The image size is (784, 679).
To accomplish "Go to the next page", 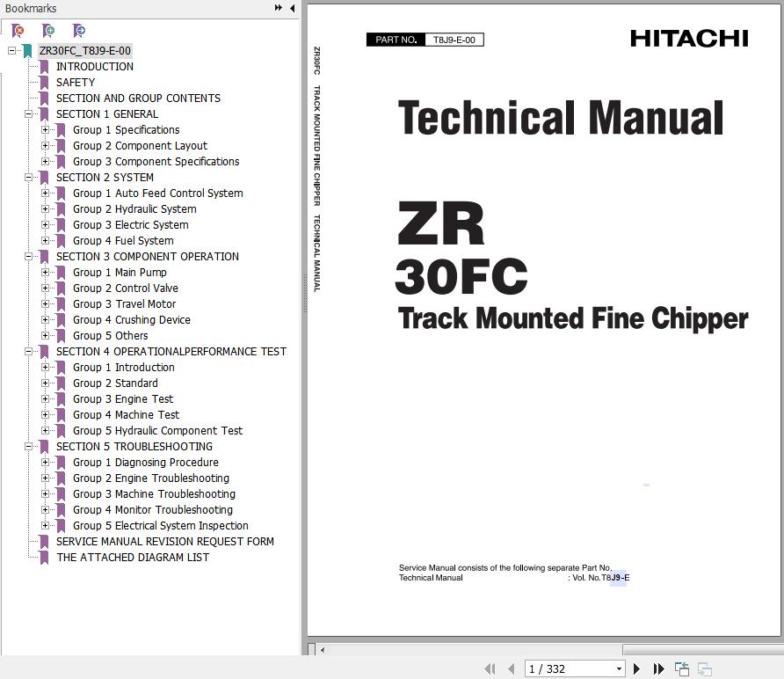I will [x=636, y=668].
